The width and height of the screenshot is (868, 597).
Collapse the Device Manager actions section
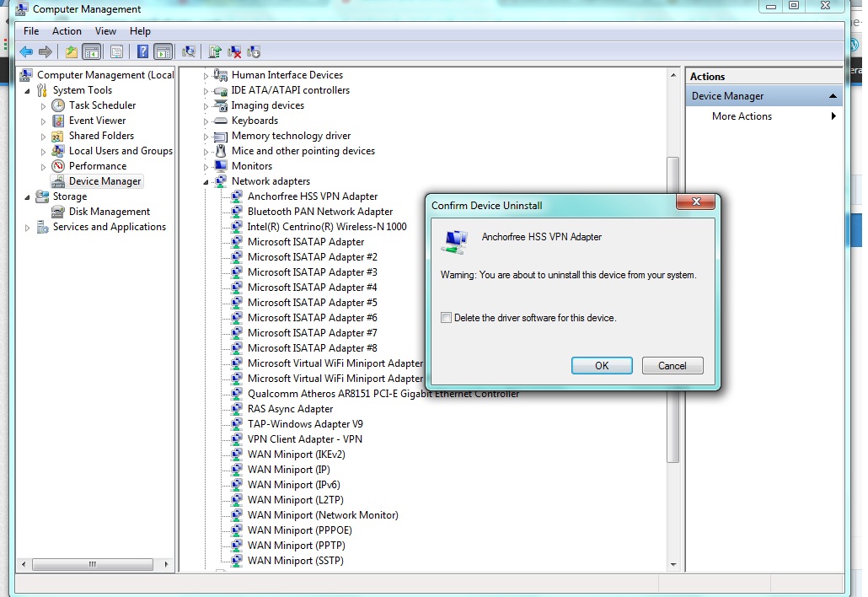coord(832,96)
